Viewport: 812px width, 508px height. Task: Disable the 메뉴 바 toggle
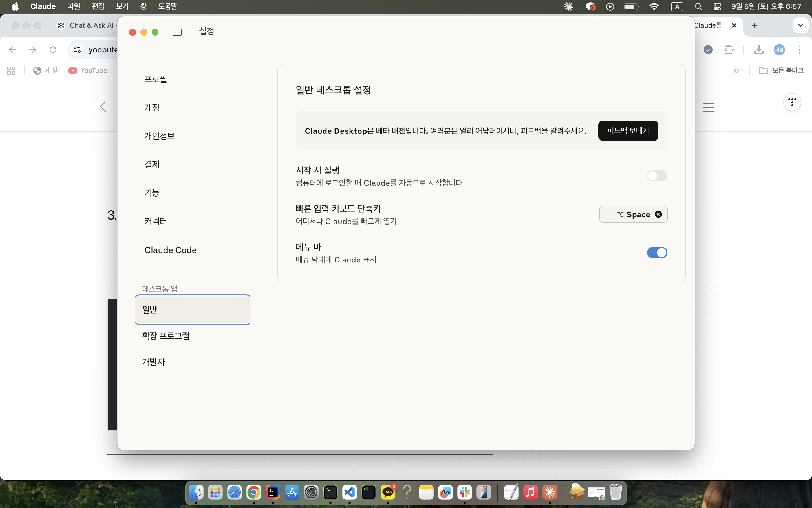click(657, 253)
